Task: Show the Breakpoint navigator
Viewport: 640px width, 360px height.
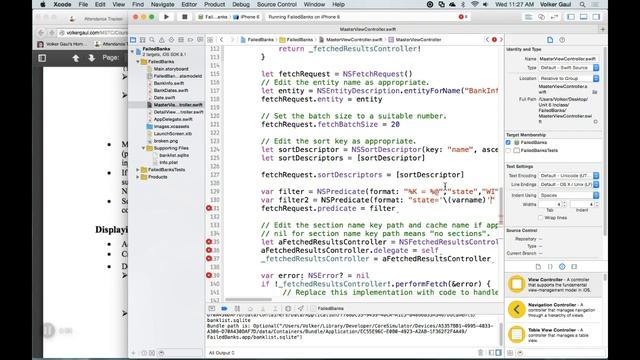Action: pos(190,40)
